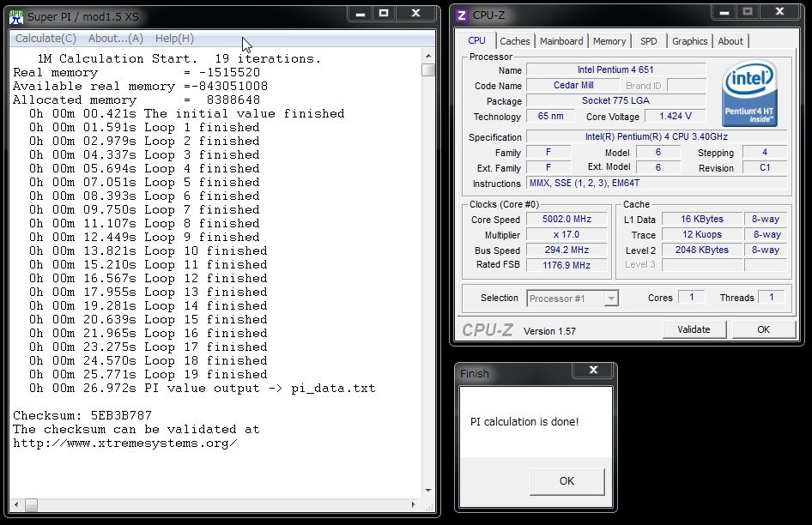Switch to the Caches tab
The image size is (812, 525).
515,41
